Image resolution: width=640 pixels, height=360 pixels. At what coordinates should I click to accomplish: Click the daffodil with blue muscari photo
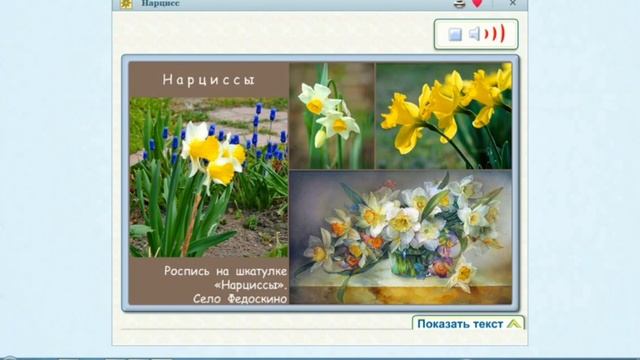209,177
